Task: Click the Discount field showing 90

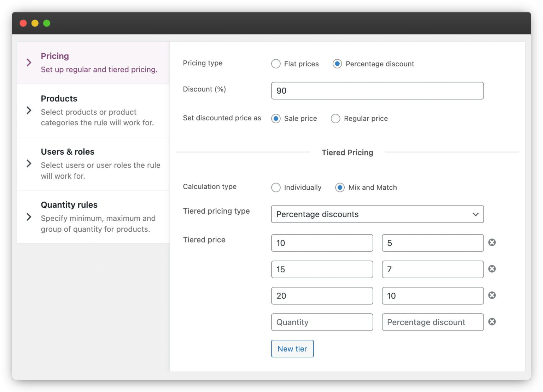Action: point(377,91)
